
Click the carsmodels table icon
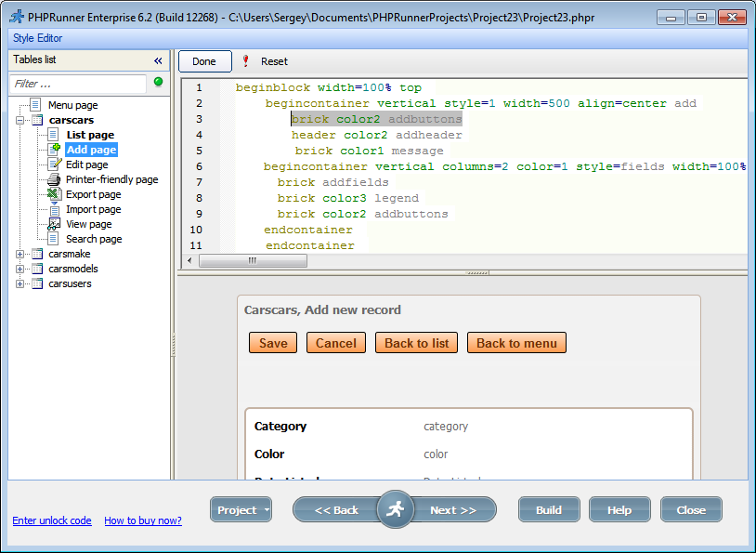pos(37,269)
